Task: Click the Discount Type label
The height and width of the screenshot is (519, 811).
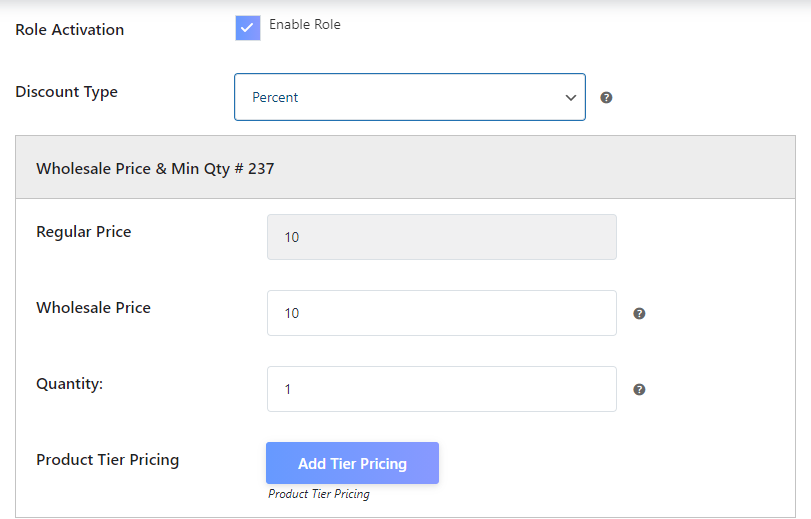Action: pyautogui.click(x=67, y=92)
